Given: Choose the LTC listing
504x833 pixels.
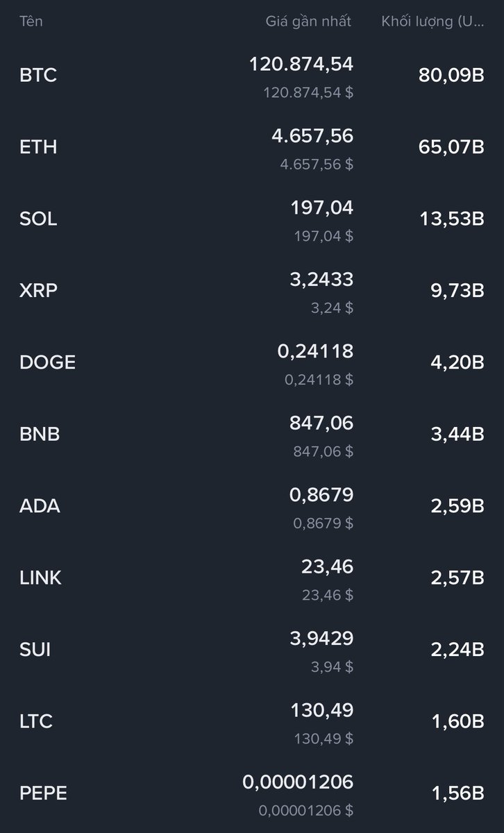Looking at the screenshot, I should [x=252, y=722].
